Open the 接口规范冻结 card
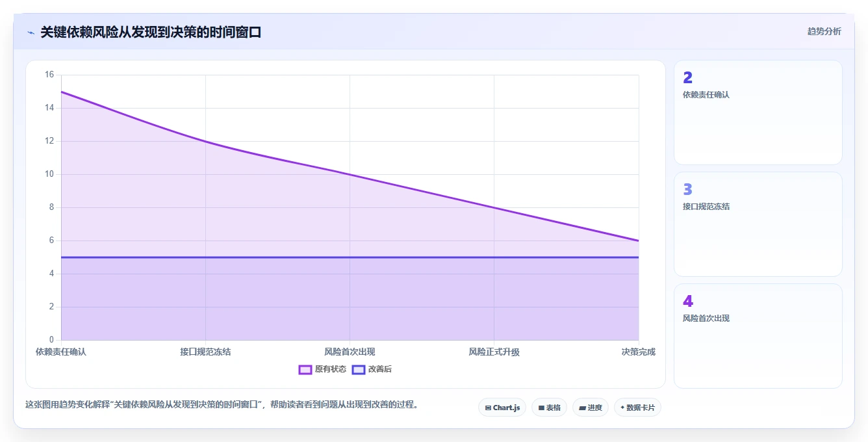This screenshot has width=868, height=442. pos(758,224)
